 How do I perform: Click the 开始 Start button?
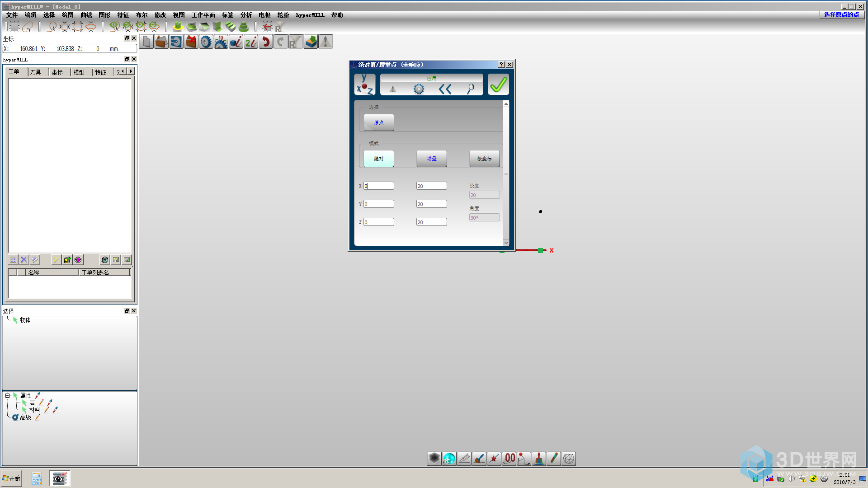coord(11,478)
